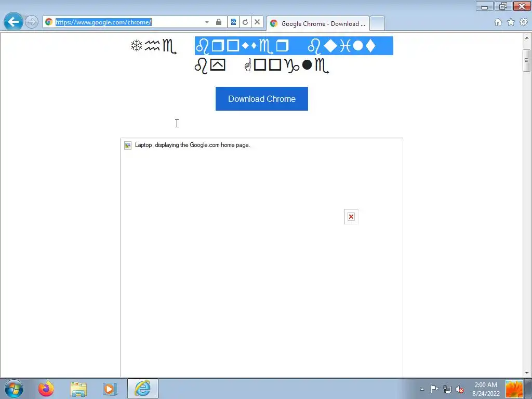Refresh the page with reload icon
The image size is (532, 399).
click(245, 22)
